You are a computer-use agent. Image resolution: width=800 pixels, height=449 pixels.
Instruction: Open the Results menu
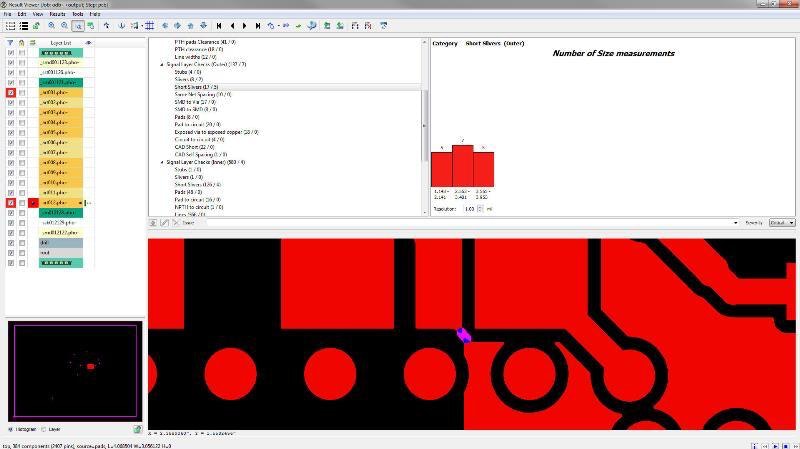coord(57,15)
